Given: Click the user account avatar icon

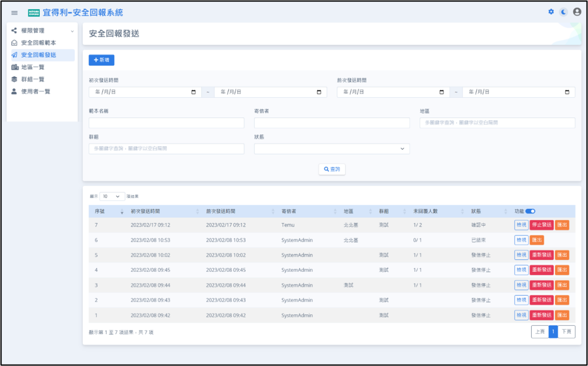Looking at the screenshot, I should point(577,12).
